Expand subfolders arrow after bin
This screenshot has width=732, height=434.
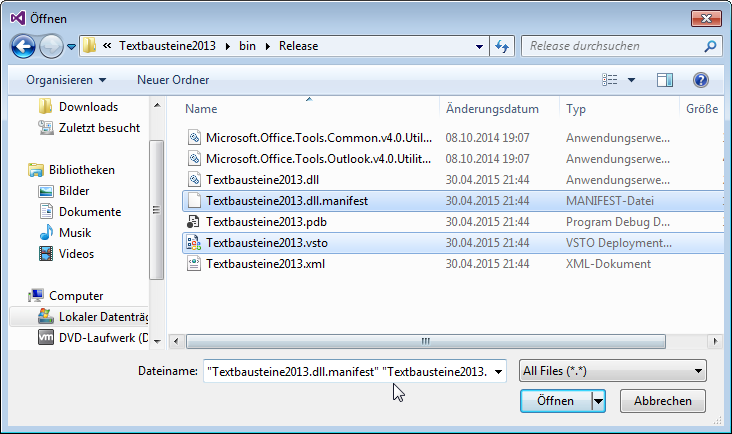(x=267, y=46)
